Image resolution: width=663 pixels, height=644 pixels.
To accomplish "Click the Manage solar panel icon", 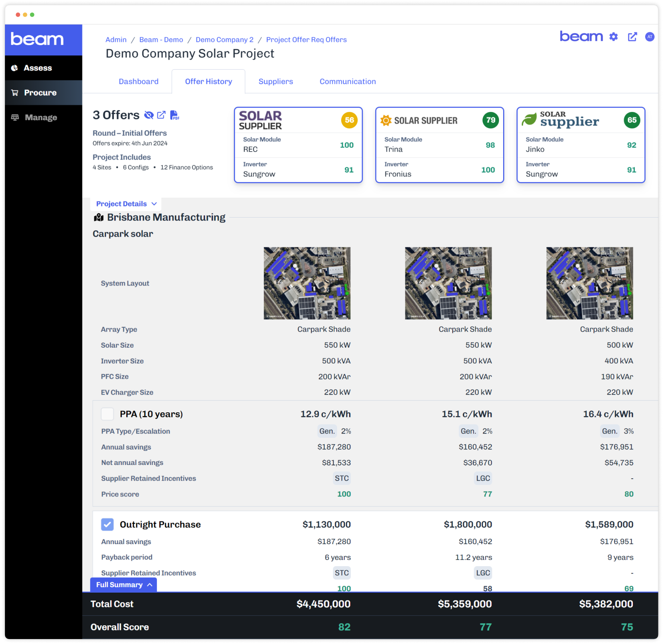I will (15, 117).
